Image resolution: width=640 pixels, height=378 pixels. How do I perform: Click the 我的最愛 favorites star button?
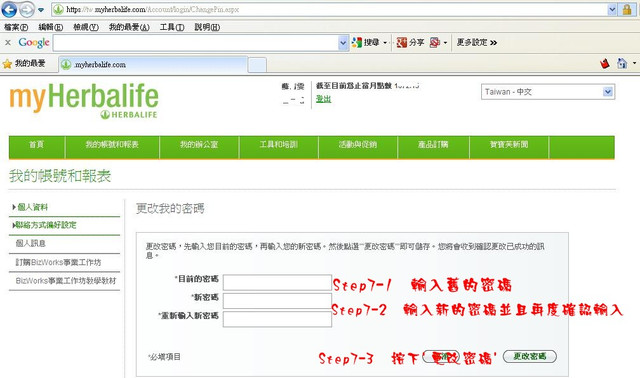24,64
